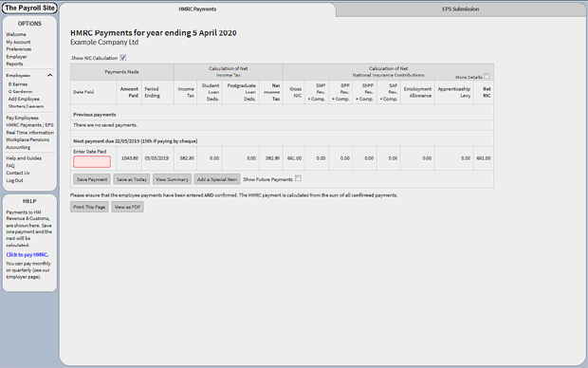Click Save as Today button
Image resolution: width=588 pixels, height=368 pixels.
(x=132, y=179)
